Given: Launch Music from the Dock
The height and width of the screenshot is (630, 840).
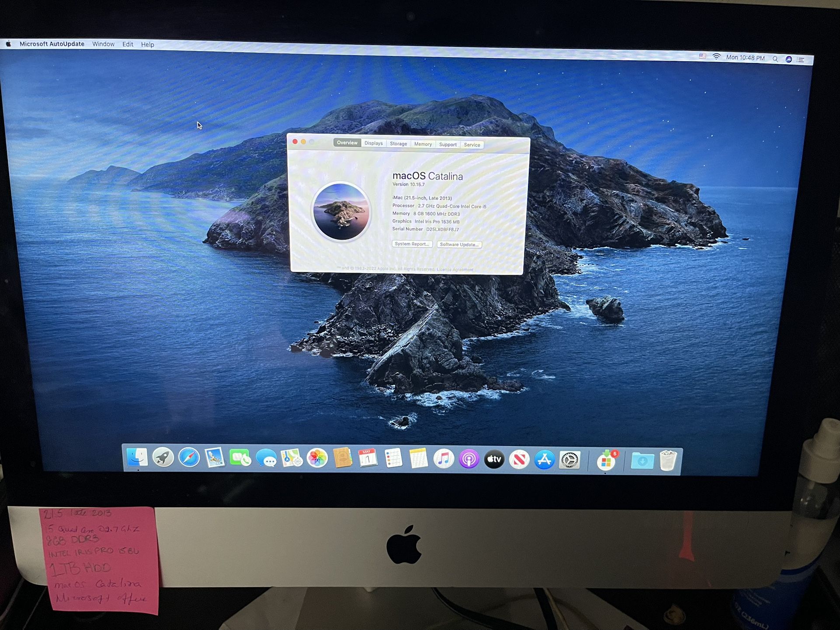Looking at the screenshot, I should coord(444,460).
